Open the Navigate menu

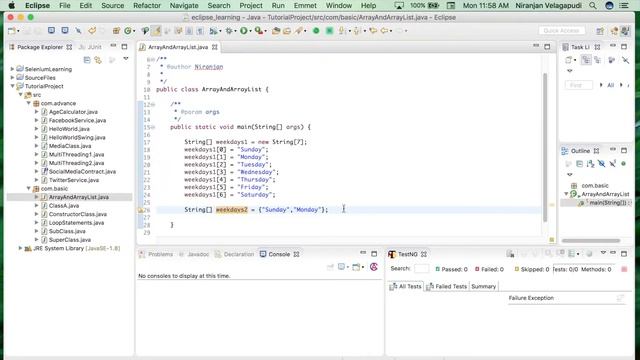tap(184, 6)
